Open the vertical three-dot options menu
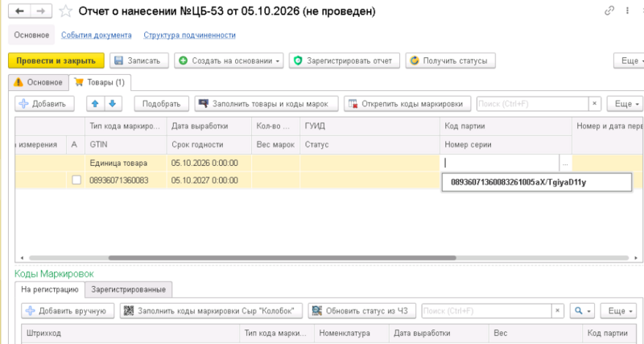Image resolution: width=644 pixels, height=344 pixels. pos(627,11)
